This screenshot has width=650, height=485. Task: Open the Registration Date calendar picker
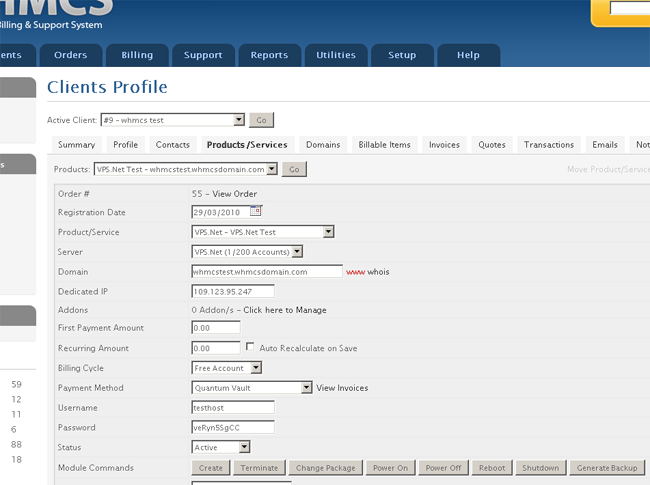point(255,211)
